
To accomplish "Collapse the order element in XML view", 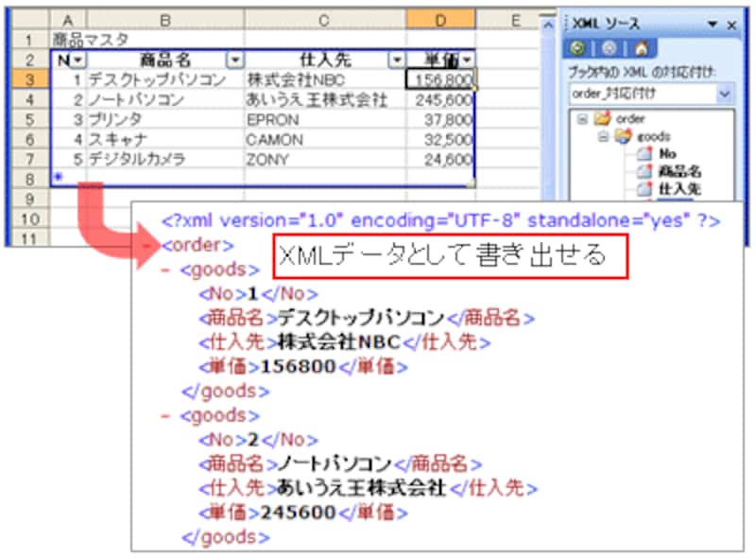I will point(147,246).
